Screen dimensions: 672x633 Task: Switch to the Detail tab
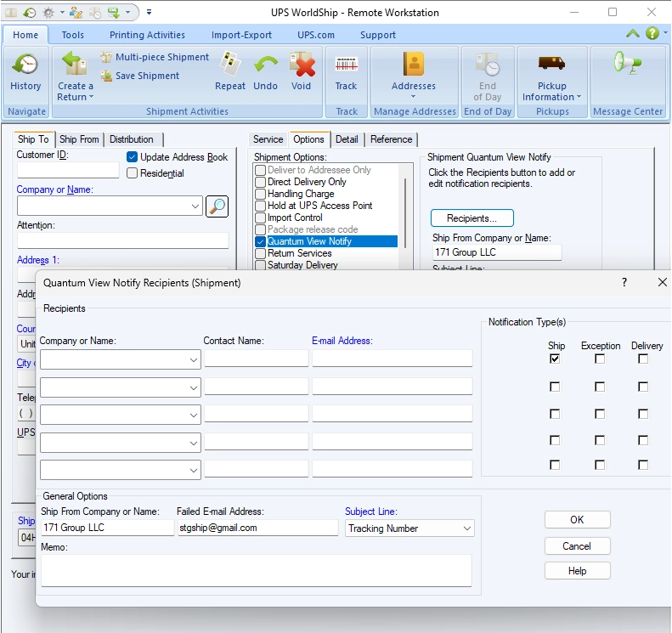click(347, 139)
